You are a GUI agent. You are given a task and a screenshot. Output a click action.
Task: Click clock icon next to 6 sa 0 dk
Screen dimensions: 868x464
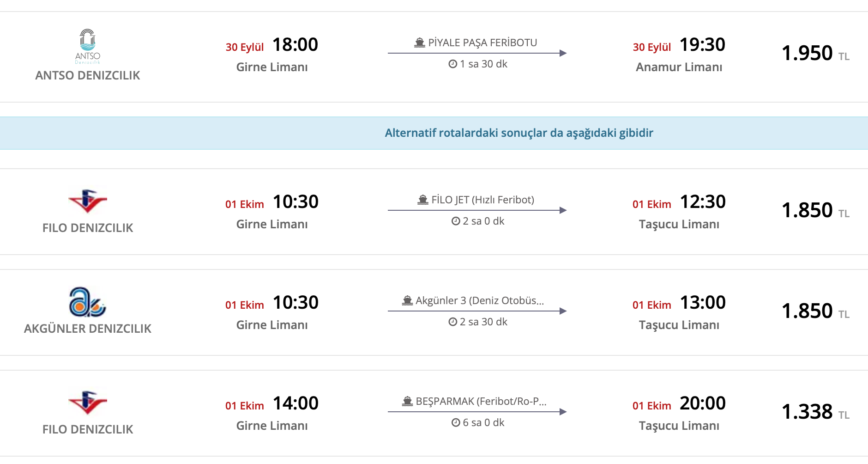(456, 423)
